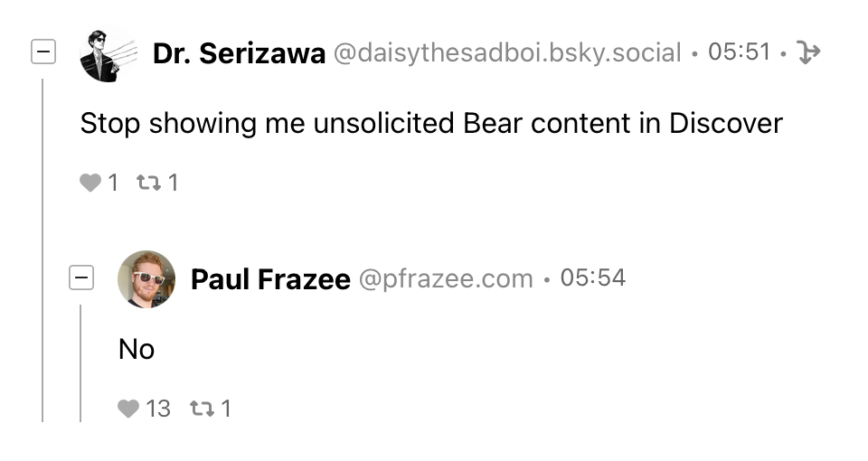The height and width of the screenshot is (461, 868).
Task: Collapse Dr. Serizawa's post thread
Action: pyautogui.click(x=42, y=53)
